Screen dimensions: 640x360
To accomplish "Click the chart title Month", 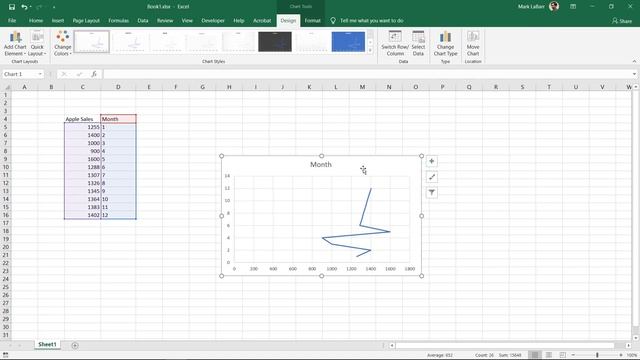I will click(321, 164).
